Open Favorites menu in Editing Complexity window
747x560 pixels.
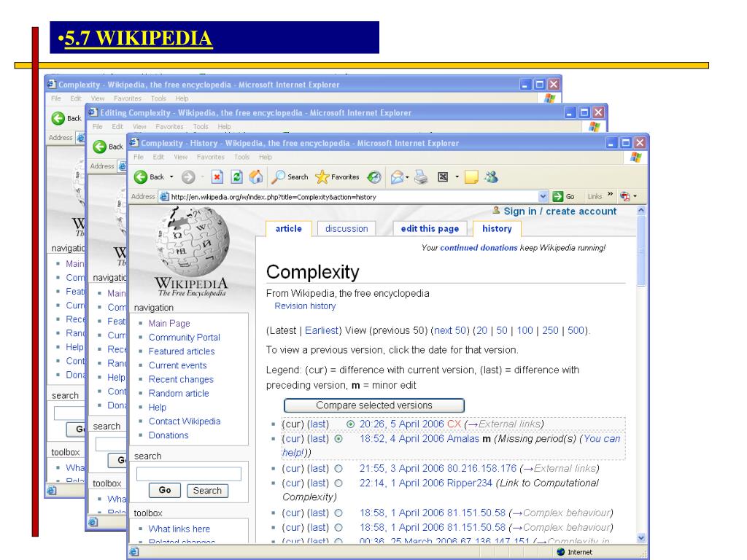click(169, 127)
